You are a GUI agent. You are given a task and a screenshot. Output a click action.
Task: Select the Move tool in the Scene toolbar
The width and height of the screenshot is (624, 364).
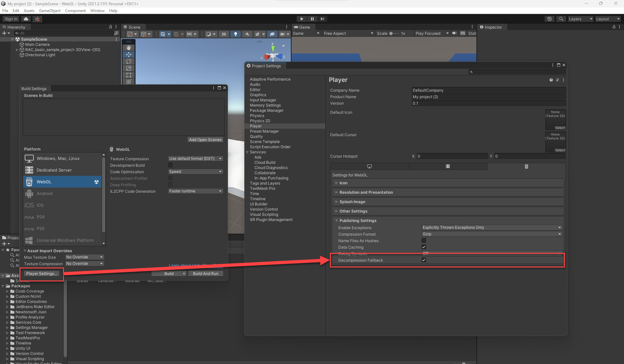[128, 54]
